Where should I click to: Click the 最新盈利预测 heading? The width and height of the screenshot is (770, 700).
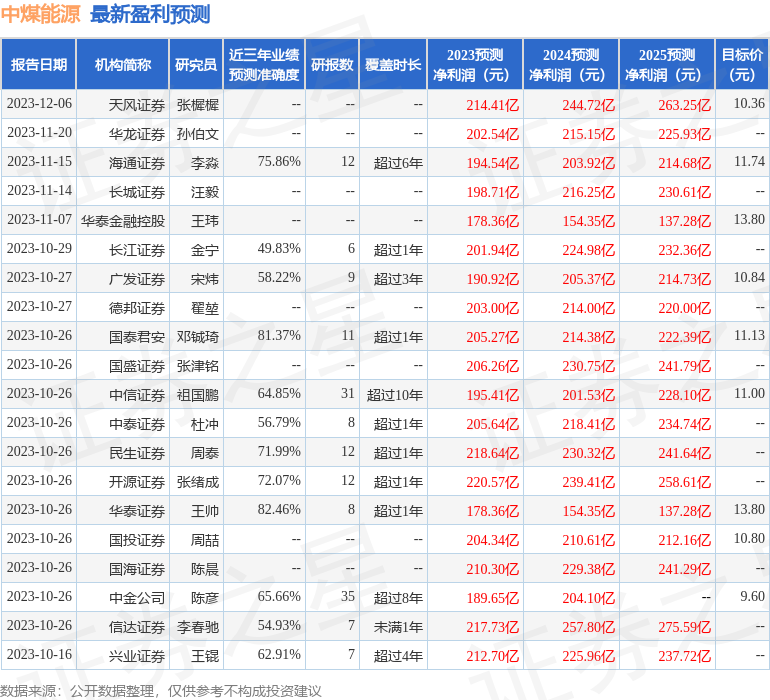(x=150, y=14)
